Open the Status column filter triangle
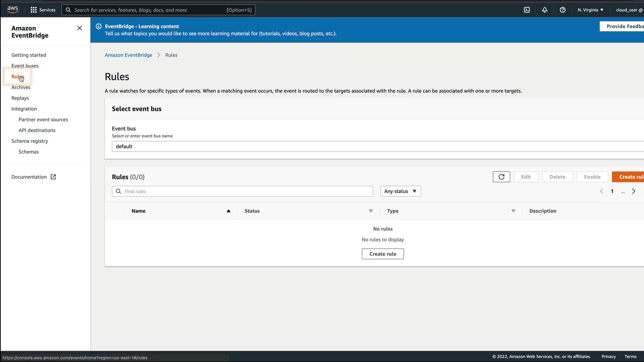 [371, 211]
